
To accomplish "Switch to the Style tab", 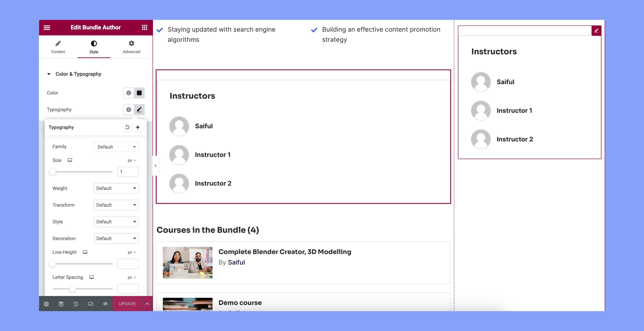I will point(94,47).
